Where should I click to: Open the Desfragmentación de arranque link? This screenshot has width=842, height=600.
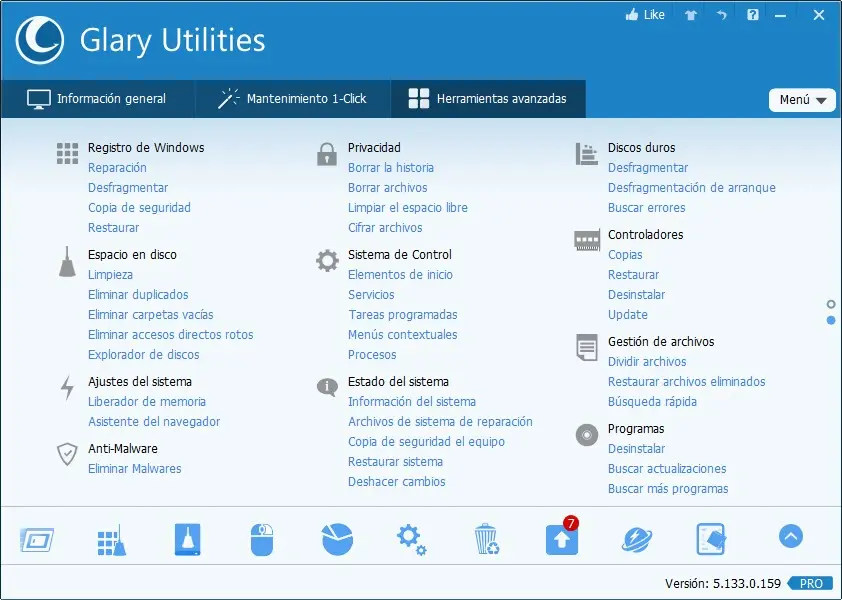click(x=691, y=188)
